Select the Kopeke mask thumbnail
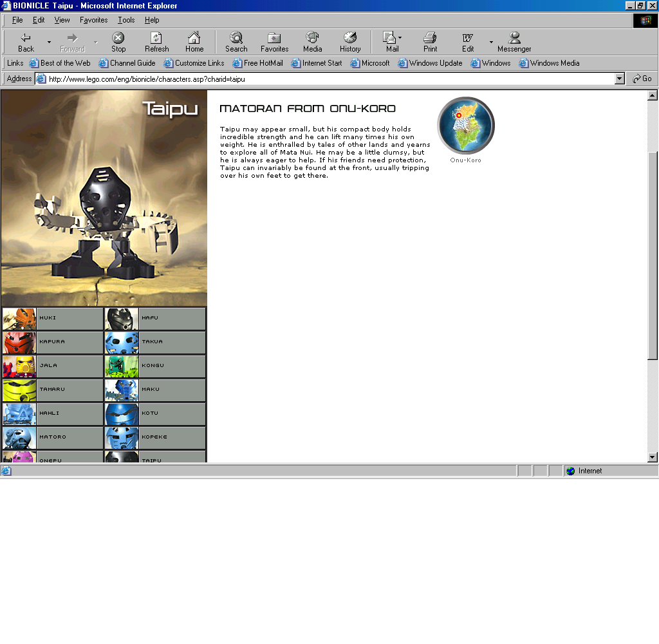Image resolution: width=659 pixels, height=644 pixels. coord(122,438)
